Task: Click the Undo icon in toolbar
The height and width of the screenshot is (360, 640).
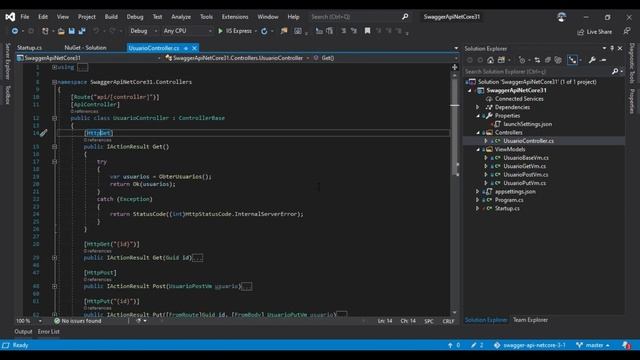Action: tap(96, 31)
